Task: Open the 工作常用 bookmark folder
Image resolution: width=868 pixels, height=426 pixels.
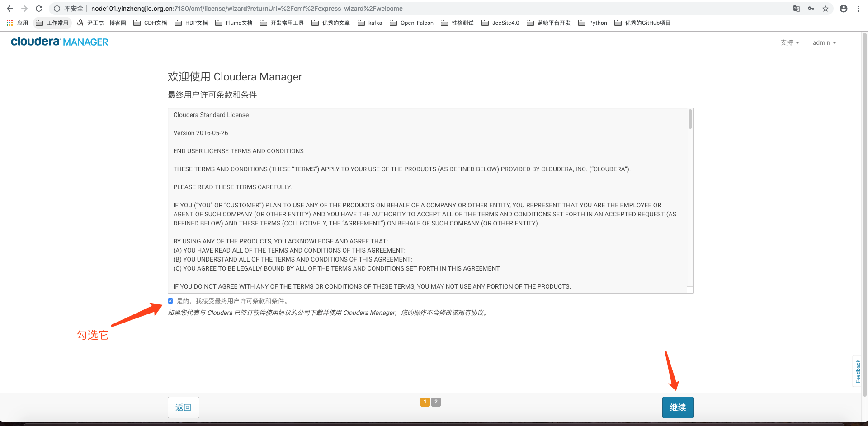Action: pyautogui.click(x=52, y=23)
